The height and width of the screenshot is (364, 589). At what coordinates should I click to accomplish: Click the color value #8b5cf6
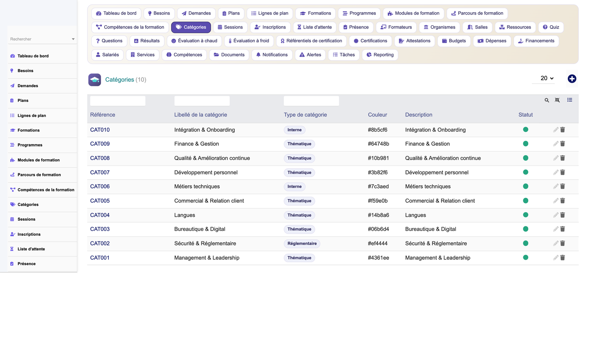(377, 130)
